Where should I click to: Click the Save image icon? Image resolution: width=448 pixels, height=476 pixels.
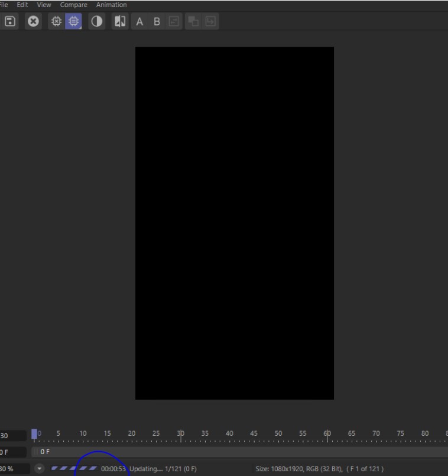tap(10, 21)
